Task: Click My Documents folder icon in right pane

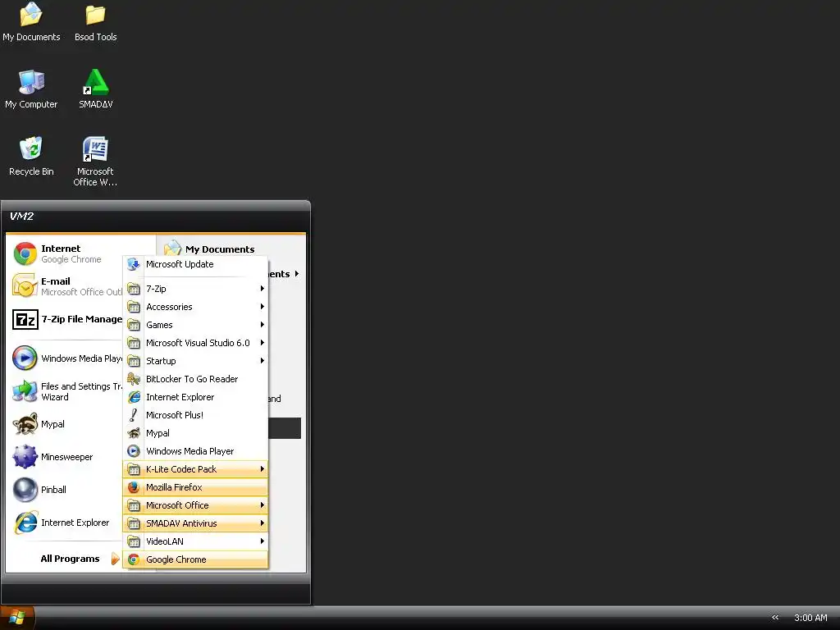Action: point(172,248)
